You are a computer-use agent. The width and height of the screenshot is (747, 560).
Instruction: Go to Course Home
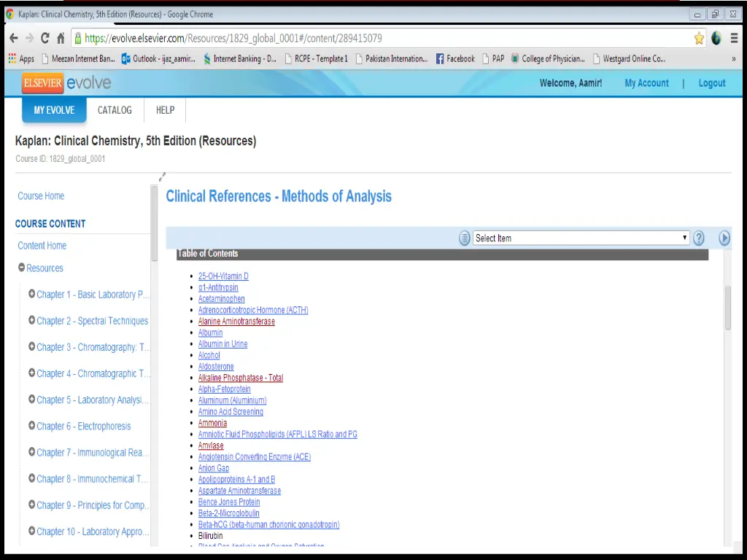point(41,195)
